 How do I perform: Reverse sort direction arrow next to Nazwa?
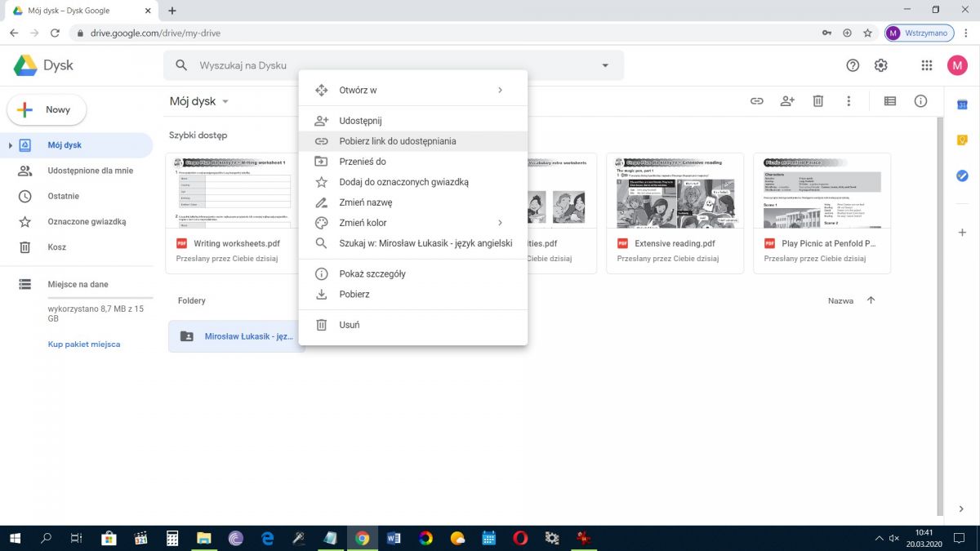871,300
